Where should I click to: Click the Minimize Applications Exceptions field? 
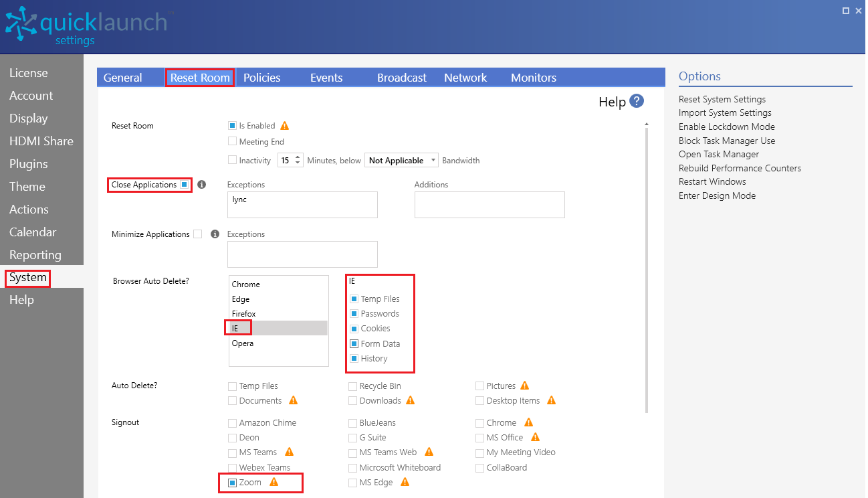coord(302,254)
